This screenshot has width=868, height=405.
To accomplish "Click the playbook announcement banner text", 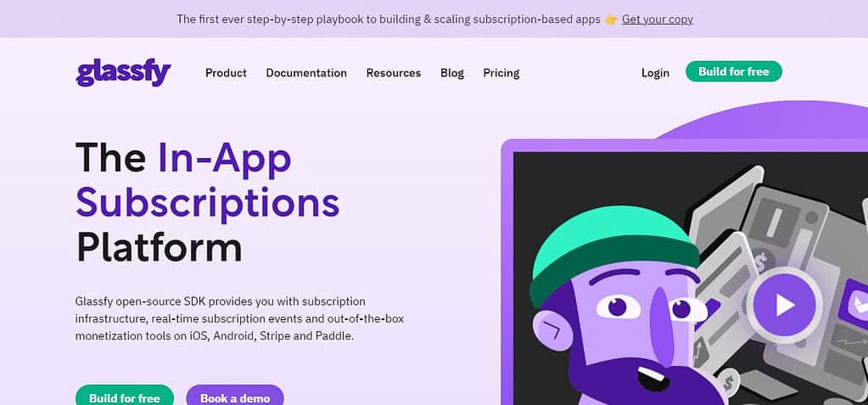I will 389,20.
